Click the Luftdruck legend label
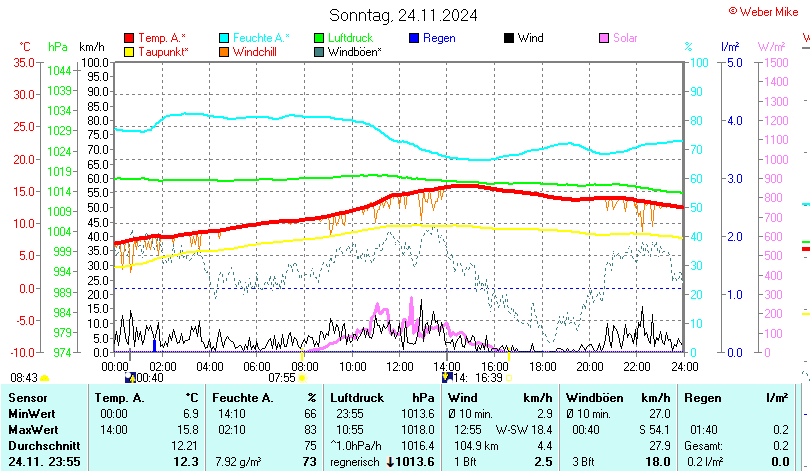This screenshot has height=471, width=810. [x=351, y=38]
